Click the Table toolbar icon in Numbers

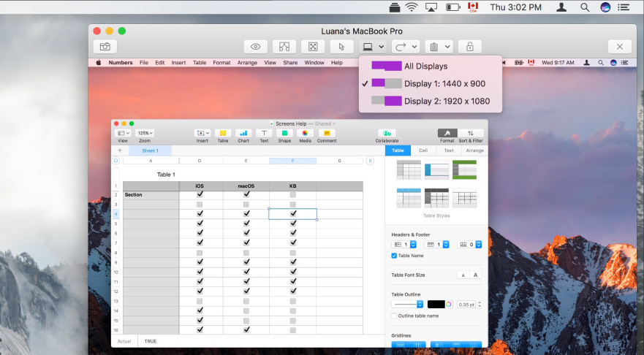click(x=223, y=133)
